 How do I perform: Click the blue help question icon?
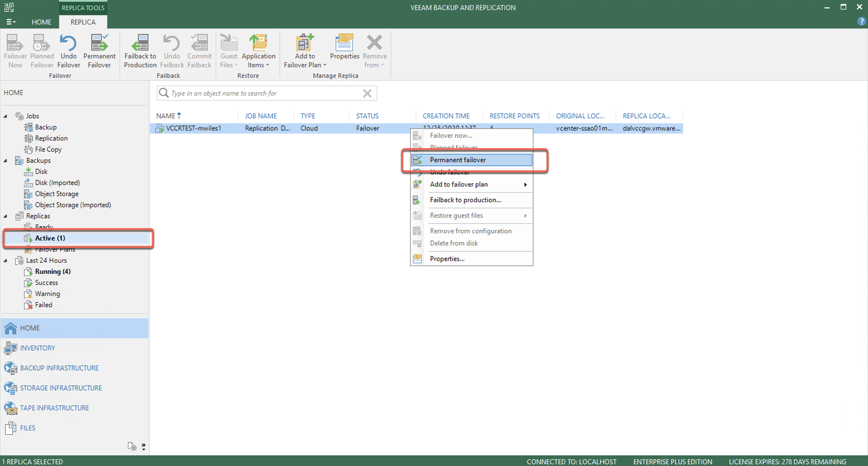pyautogui.click(x=861, y=22)
